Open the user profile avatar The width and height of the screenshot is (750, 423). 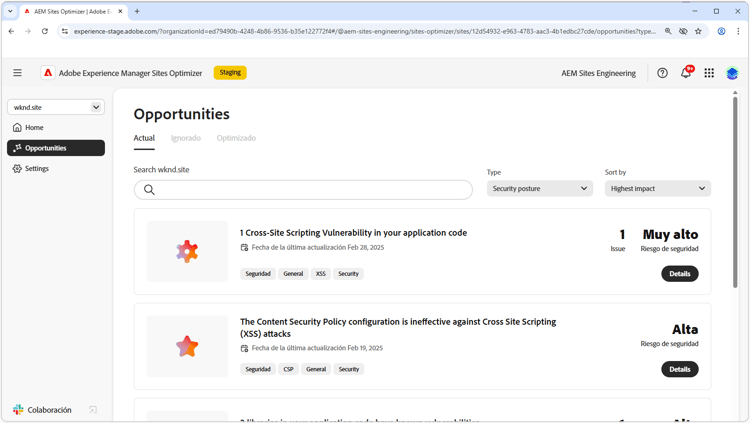[732, 73]
